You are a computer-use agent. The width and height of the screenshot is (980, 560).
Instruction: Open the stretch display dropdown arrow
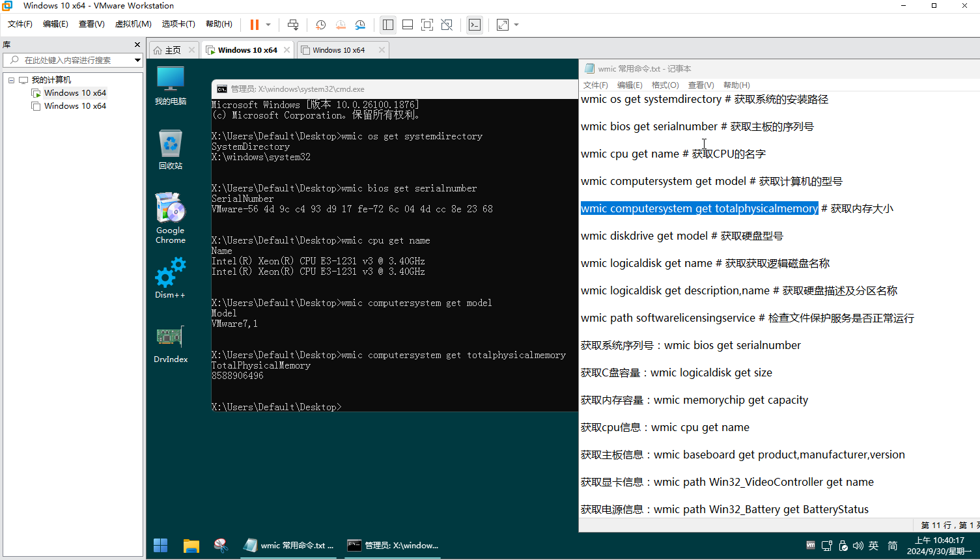click(x=516, y=25)
